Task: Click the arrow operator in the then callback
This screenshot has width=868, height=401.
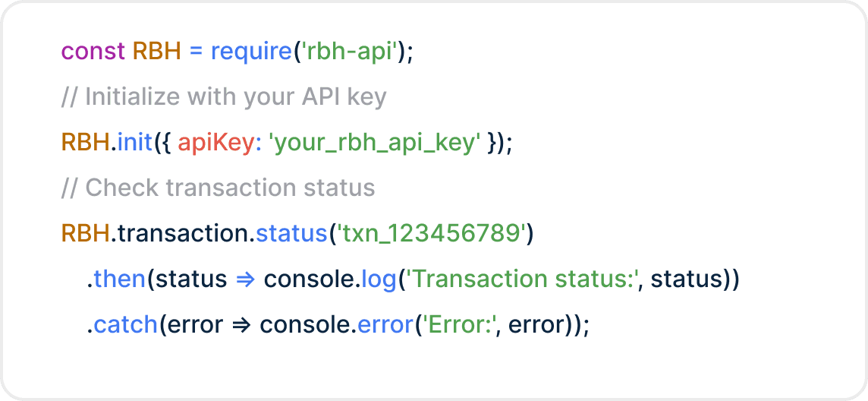Action: point(245,279)
